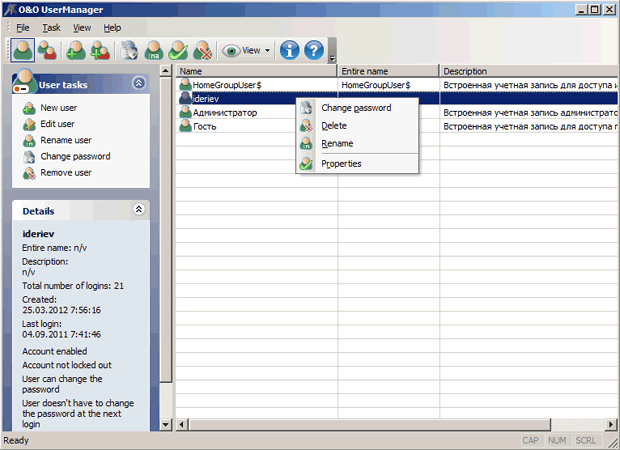Select the HomeGroupUser$ row
This screenshot has width=620, height=450.
coord(397,85)
